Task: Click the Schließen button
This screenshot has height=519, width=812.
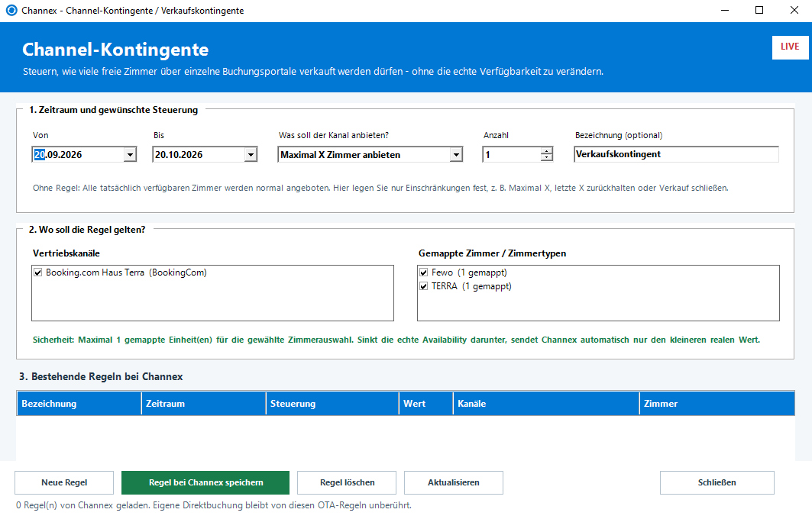Action: (x=717, y=482)
